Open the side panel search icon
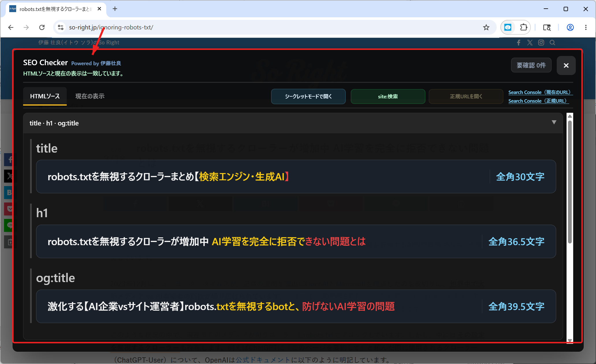The height and width of the screenshot is (364, 596). [x=547, y=27]
